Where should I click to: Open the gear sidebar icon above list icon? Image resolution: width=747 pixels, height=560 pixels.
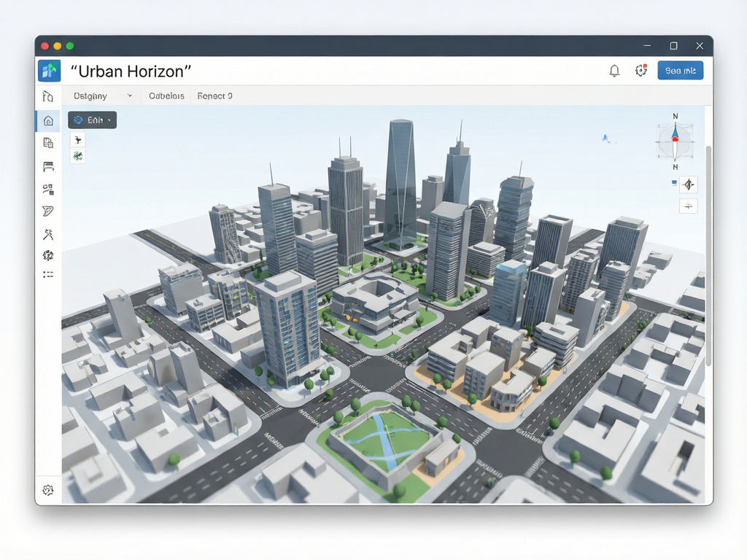(48, 256)
